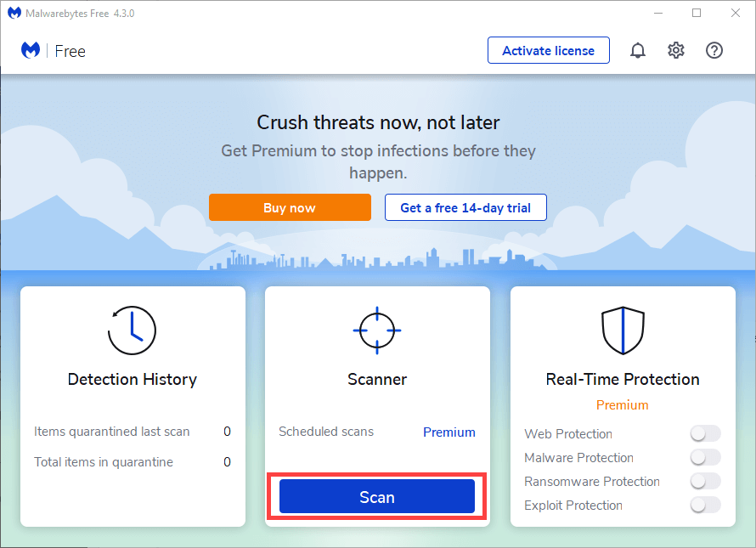Click the Malwarebytes logo in header

click(31, 51)
